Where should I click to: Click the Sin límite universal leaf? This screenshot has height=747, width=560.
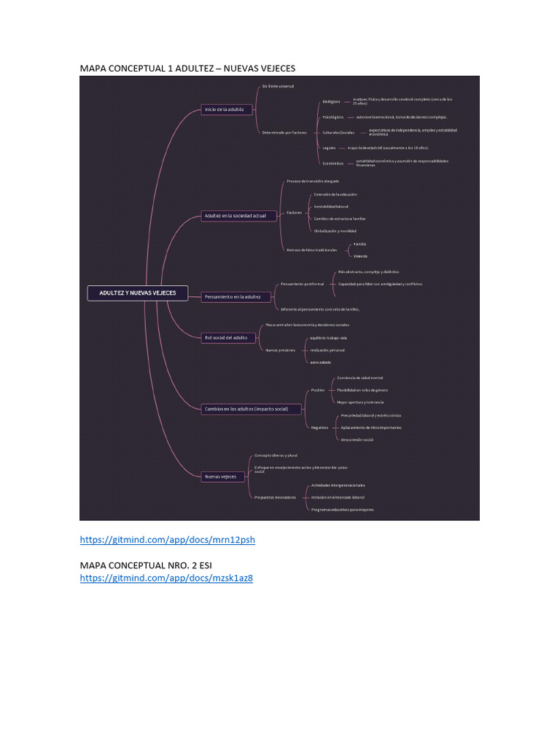coord(279,86)
